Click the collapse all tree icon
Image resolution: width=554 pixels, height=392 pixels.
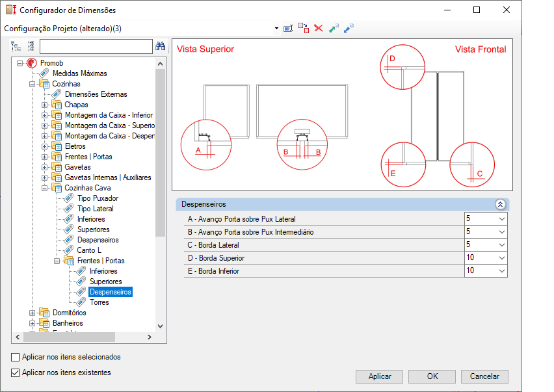pyautogui.click(x=31, y=46)
